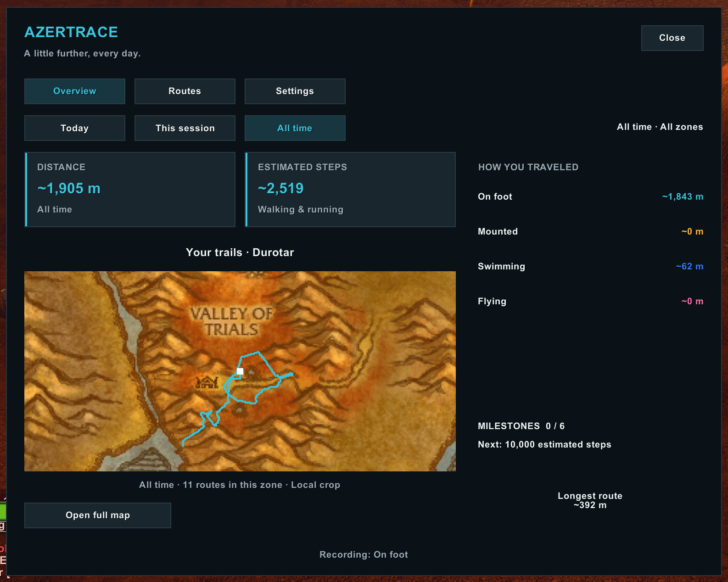Click the Mounted ~0 m value
728x582 pixels.
[692, 231]
